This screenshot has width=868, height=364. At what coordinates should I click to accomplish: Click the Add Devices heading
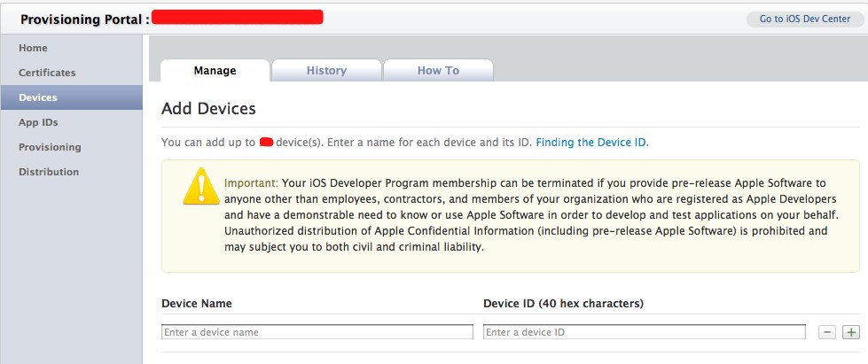tap(208, 108)
